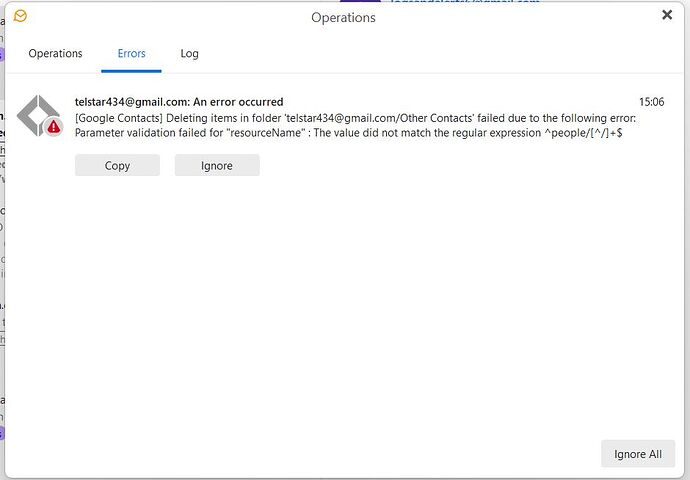Click the Ignore All button
The height and width of the screenshot is (480, 690).
(x=638, y=454)
